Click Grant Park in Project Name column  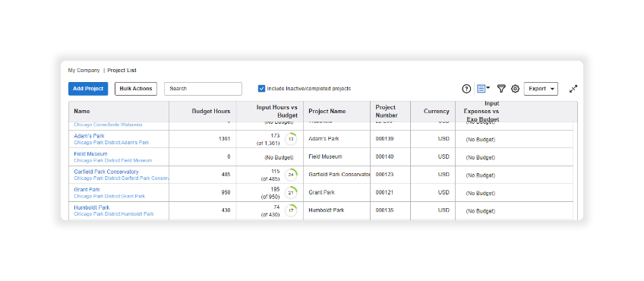click(321, 192)
